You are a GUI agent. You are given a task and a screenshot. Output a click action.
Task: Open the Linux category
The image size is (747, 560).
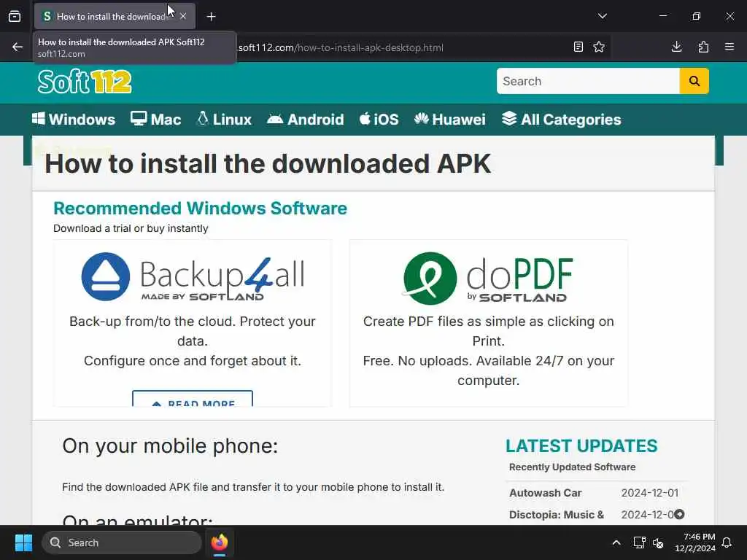pos(225,119)
